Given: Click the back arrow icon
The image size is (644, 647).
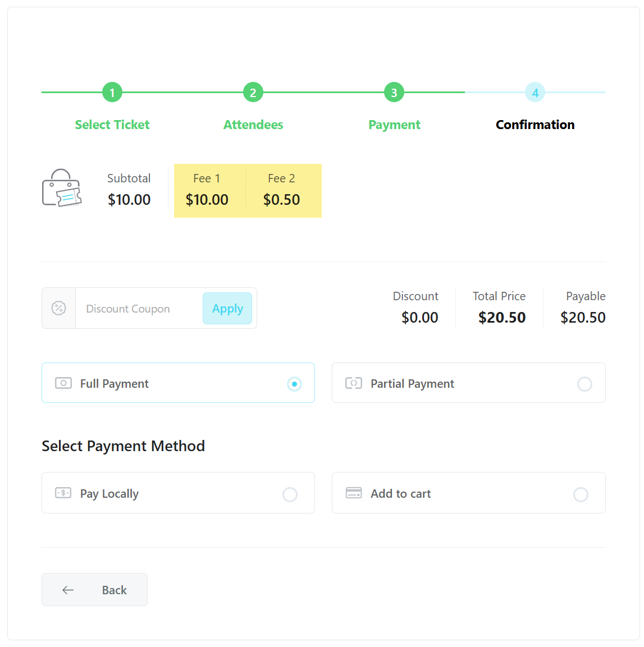Looking at the screenshot, I should pos(67,590).
